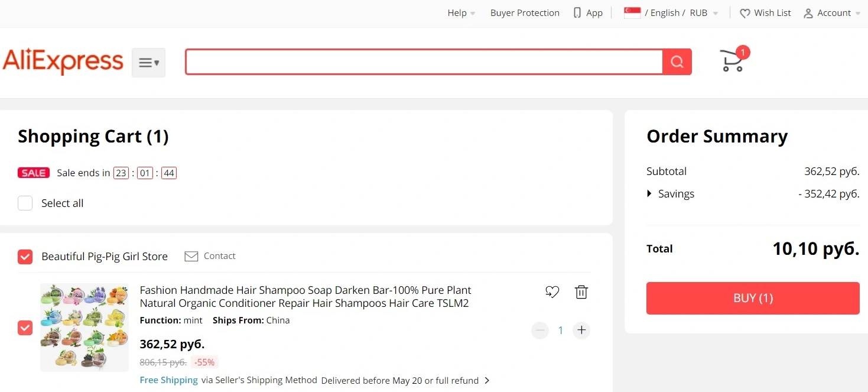Image resolution: width=868 pixels, height=392 pixels.
Task: Click the BUY (1) button
Action: click(753, 298)
